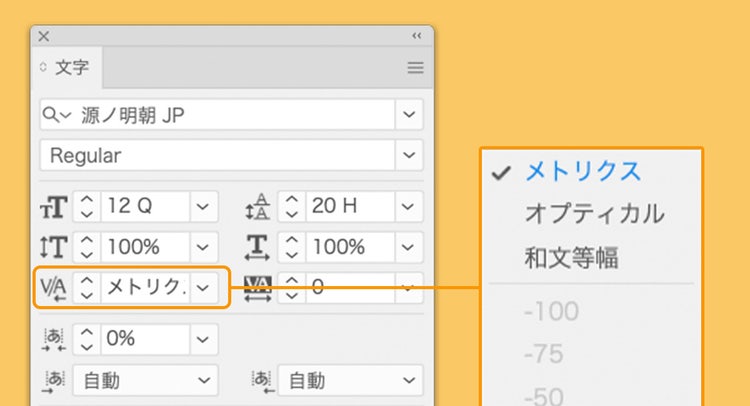This screenshot has height=406, width=750.
Task: Click the font size icon
Action: [54, 207]
